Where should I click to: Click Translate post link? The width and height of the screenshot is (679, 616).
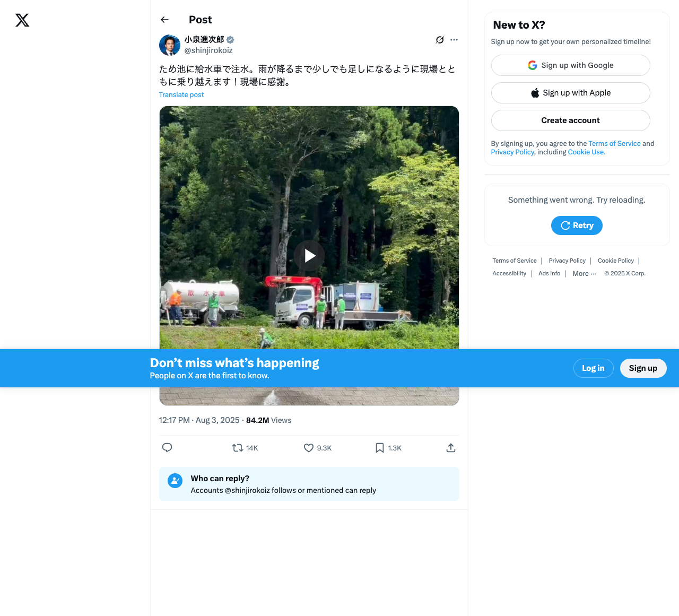pos(181,95)
